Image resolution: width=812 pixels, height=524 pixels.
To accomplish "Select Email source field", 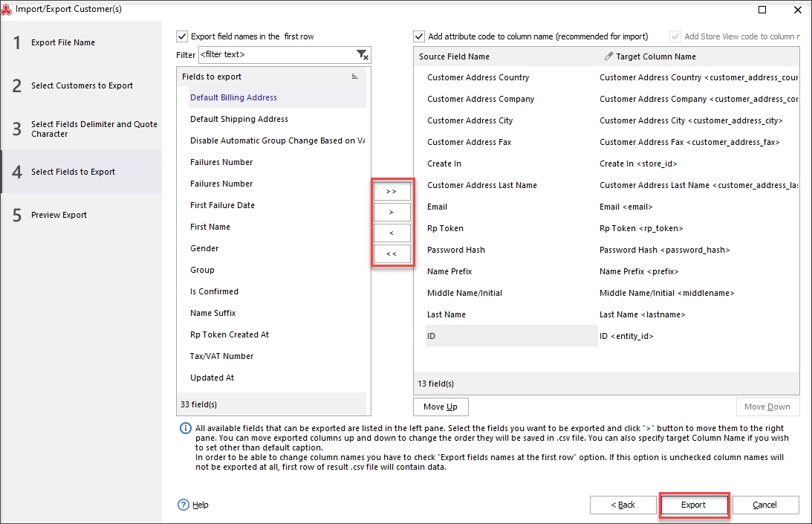I will [x=512, y=207].
